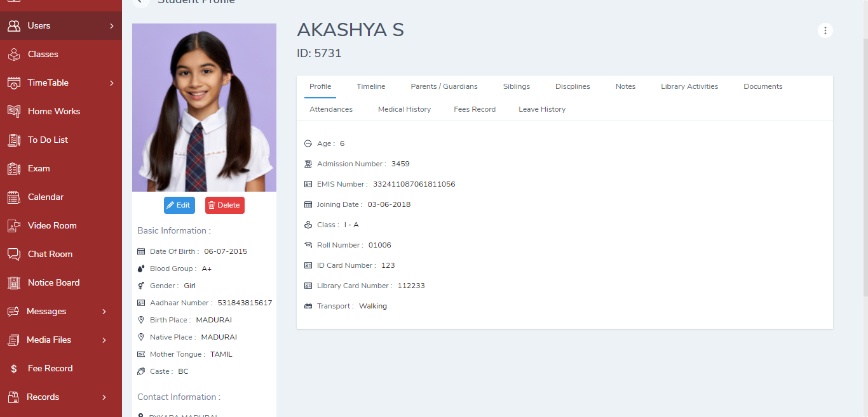This screenshot has width=868, height=417.
Task: Open the Classes sidebar link
Action: 43,55
